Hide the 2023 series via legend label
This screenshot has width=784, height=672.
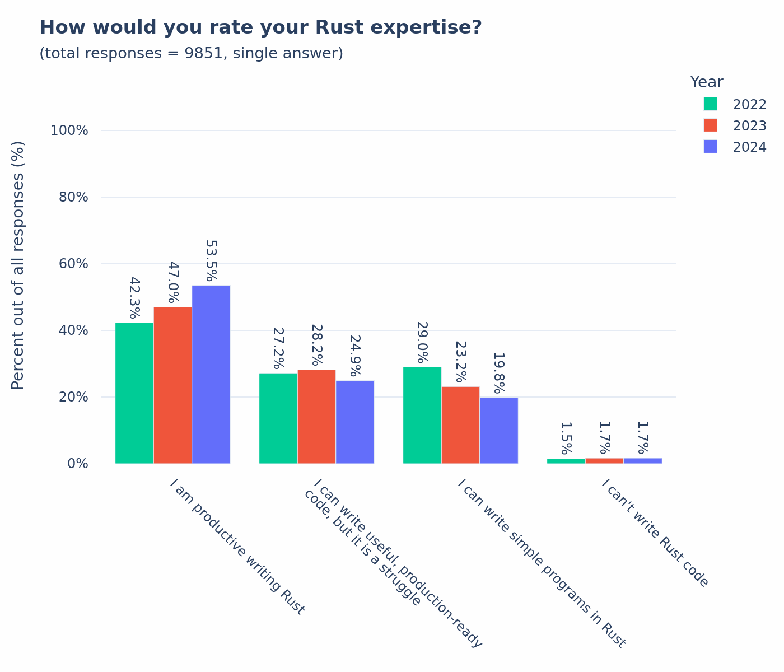(749, 126)
